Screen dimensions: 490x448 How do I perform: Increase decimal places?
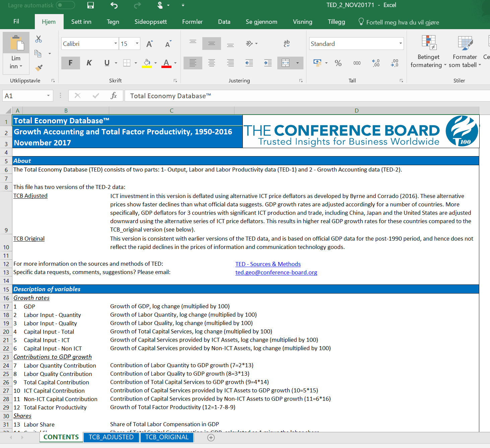(376, 63)
